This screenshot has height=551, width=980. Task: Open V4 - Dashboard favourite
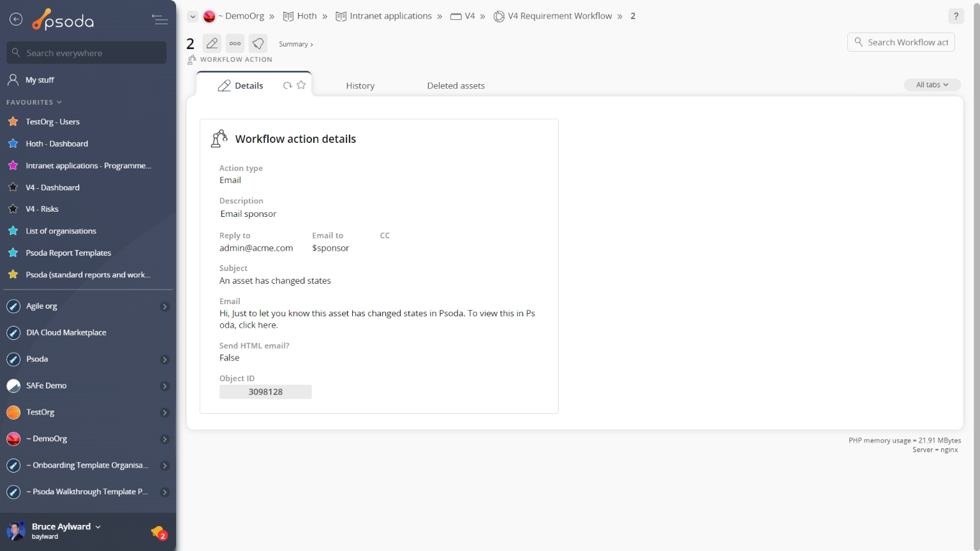[x=52, y=187]
